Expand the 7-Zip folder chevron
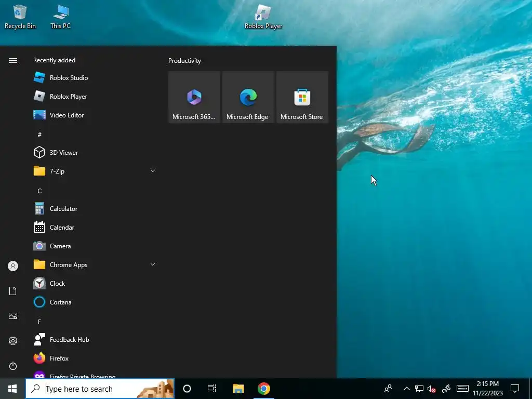 tap(153, 171)
